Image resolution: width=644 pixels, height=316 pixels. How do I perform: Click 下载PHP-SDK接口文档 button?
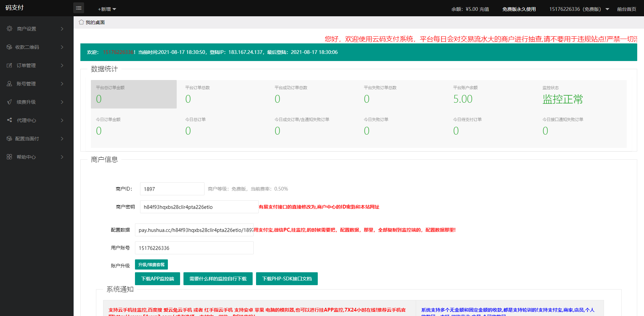point(287,279)
